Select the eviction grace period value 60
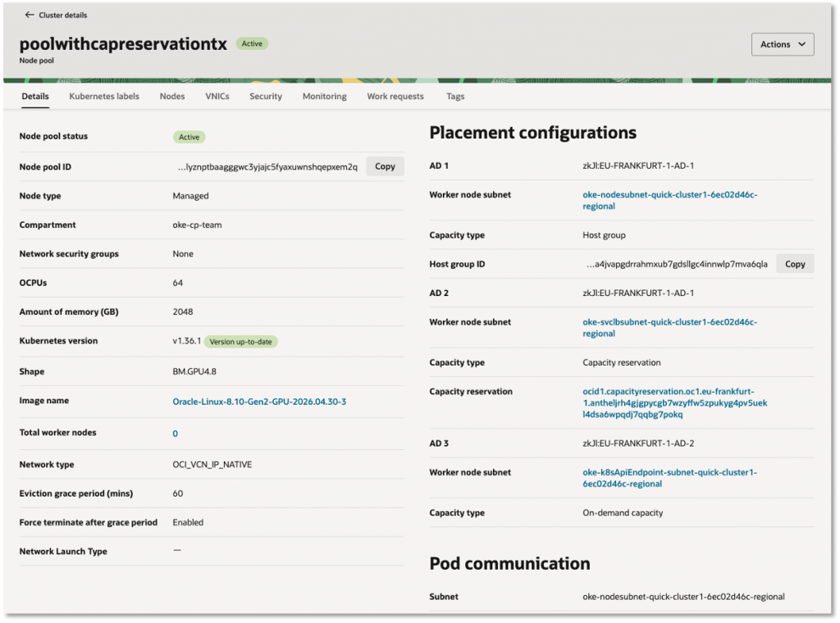Viewport: 840px width, 623px height. pos(178,493)
